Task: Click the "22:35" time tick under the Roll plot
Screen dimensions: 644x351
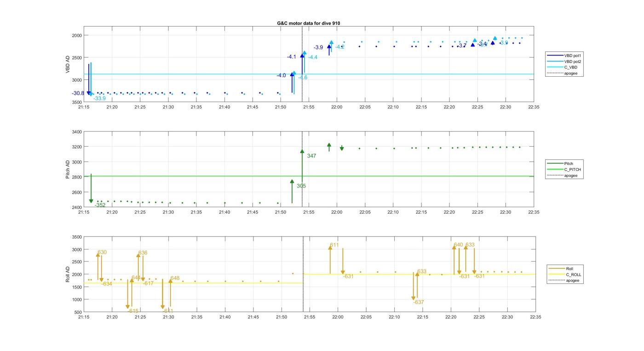Action: [x=535, y=317]
